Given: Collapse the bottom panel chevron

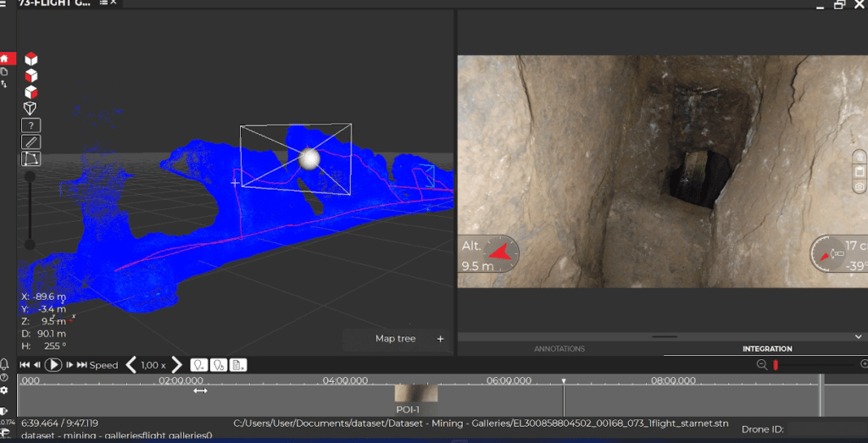Looking at the screenshot, I should coord(858,336).
